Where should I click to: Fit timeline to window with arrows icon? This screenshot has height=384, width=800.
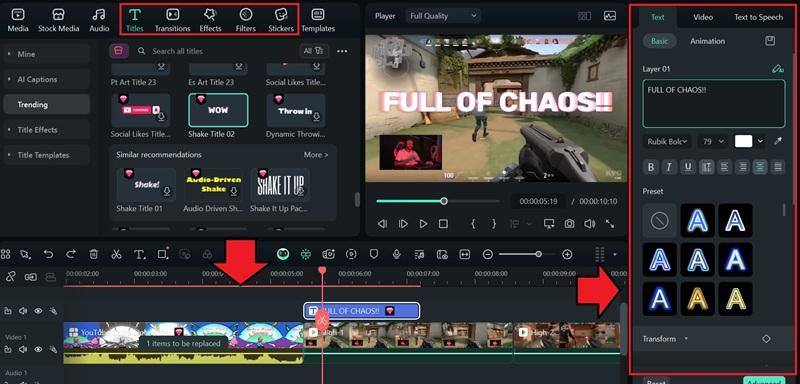pos(465,254)
